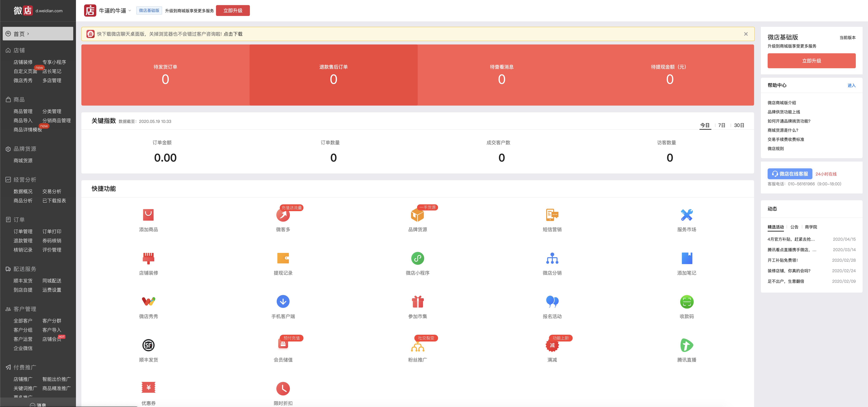Click the 立即升级 button in right panel

click(x=811, y=61)
